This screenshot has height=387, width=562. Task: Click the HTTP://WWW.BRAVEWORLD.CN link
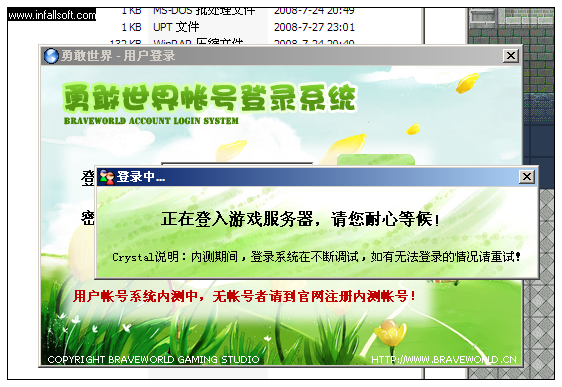point(444,359)
